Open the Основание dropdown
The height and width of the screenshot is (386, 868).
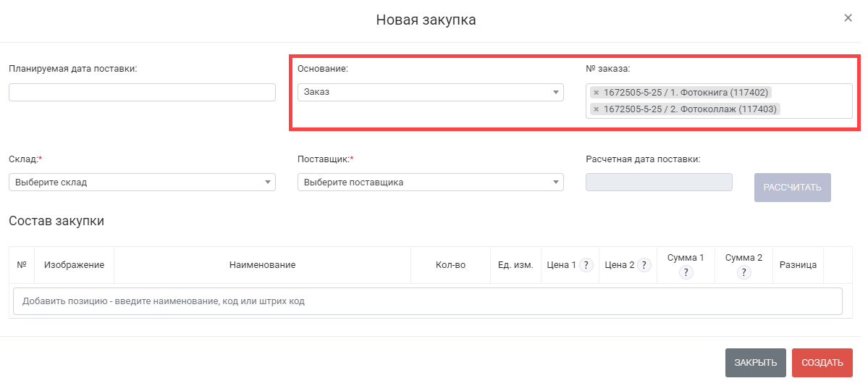click(430, 92)
